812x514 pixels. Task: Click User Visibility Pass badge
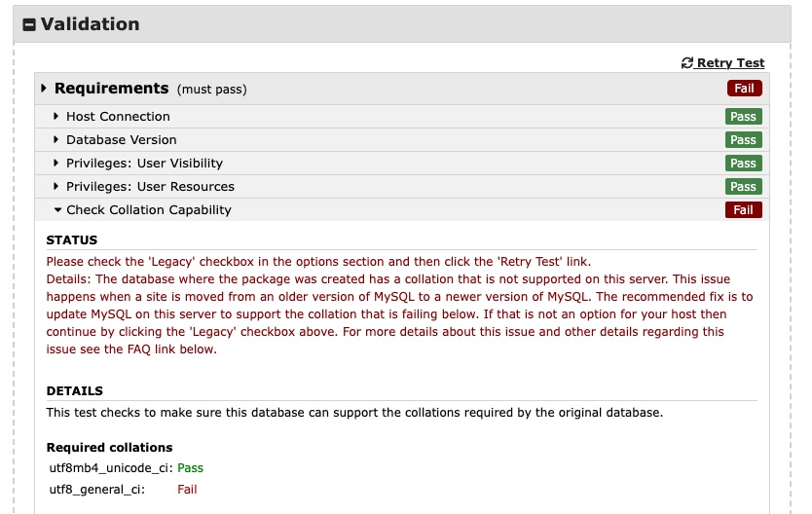[x=743, y=163]
